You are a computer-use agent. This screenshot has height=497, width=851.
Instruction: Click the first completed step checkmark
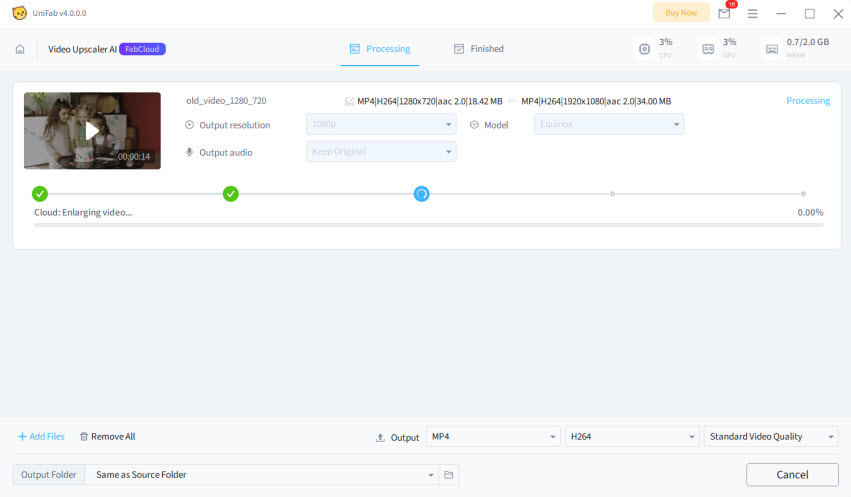pos(40,194)
